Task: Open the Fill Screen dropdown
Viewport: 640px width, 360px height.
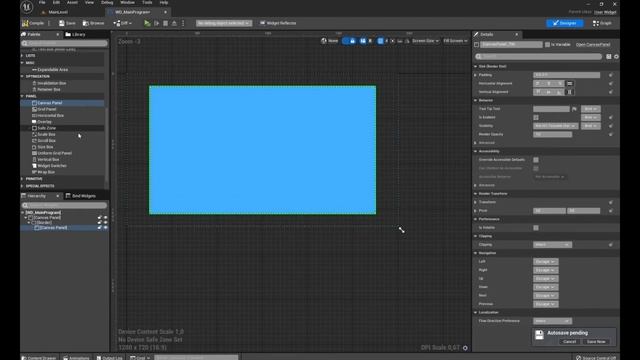Action: pos(455,41)
